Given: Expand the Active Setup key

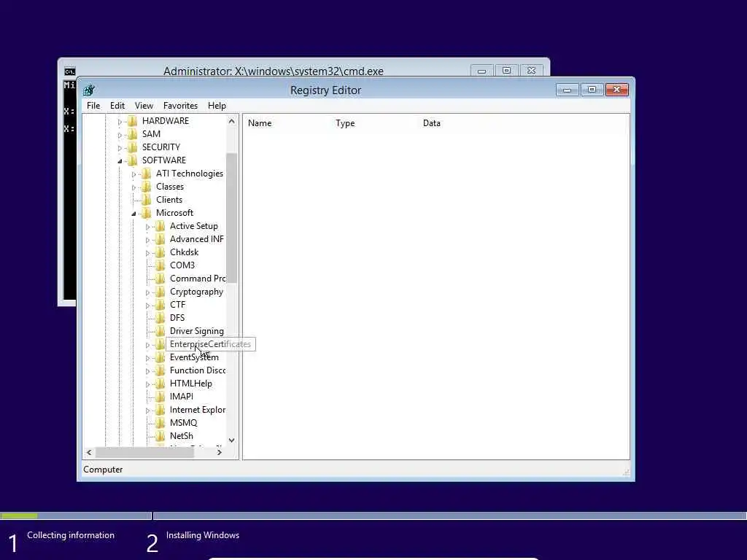Looking at the screenshot, I should click(x=147, y=227).
